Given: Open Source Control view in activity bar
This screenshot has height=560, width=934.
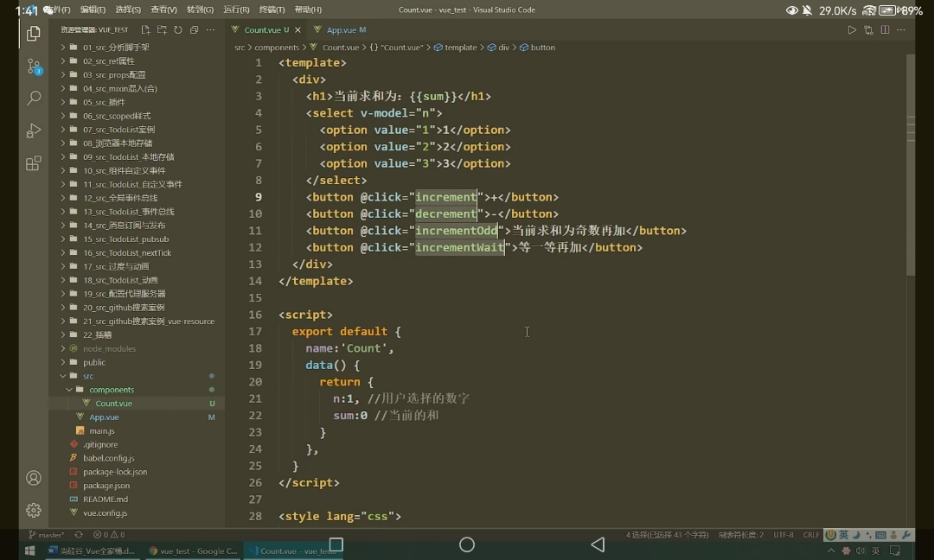Looking at the screenshot, I should coord(34,66).
